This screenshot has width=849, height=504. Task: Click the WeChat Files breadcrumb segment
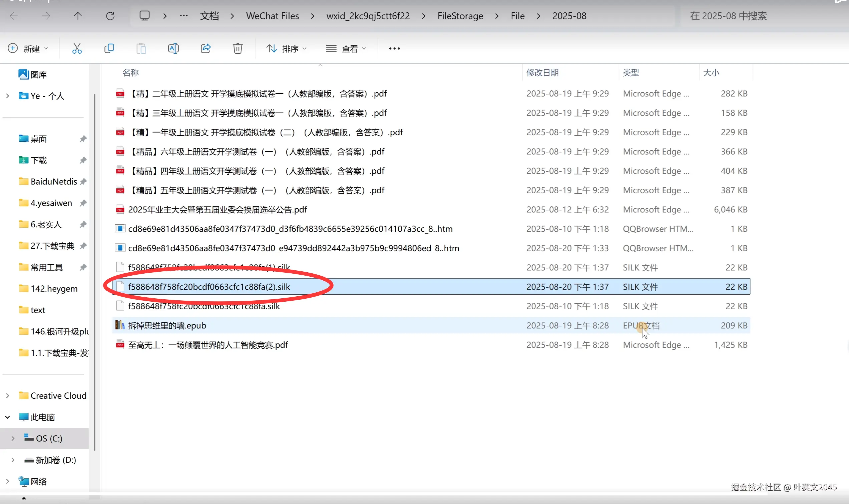pyautogui.click(x=272, y=16)
